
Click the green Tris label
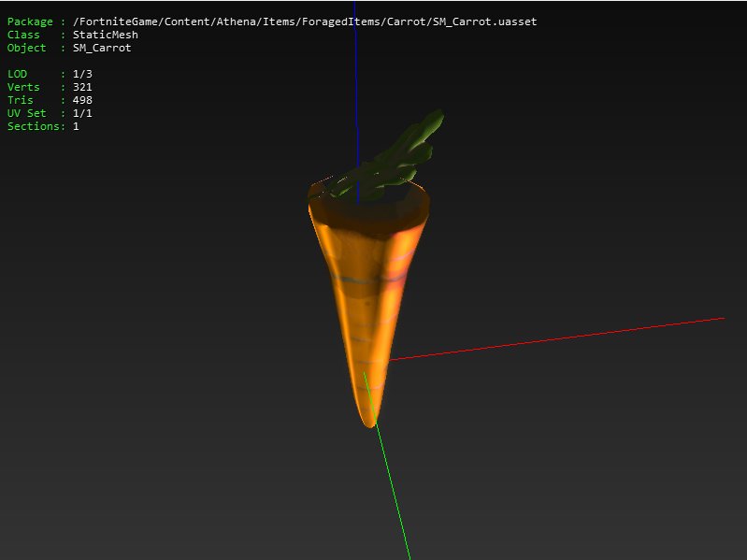click(20, 100)
